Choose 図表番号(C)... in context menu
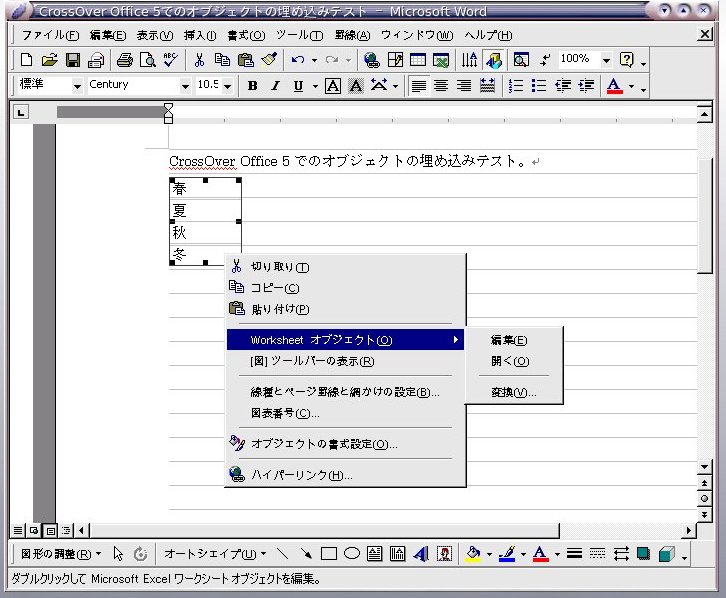Image resolution: width=726 pixels, height=598 pixels. click(x=345, y=413)
